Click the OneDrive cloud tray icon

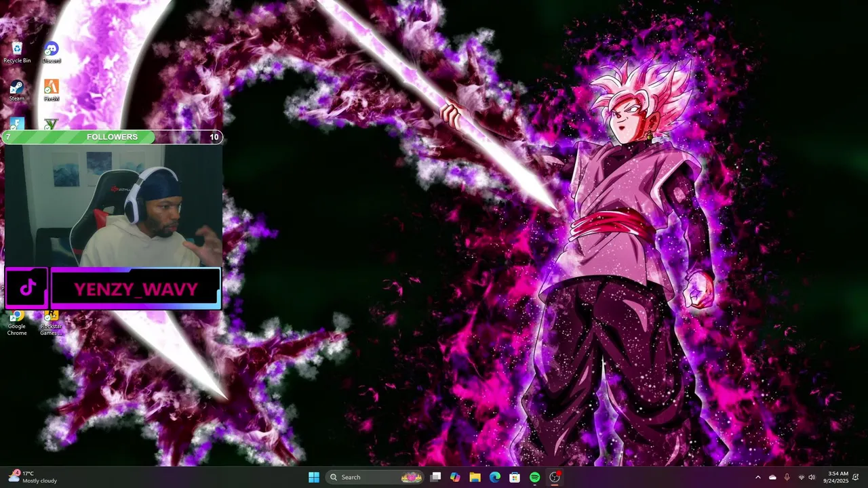[x=772, y=477]
